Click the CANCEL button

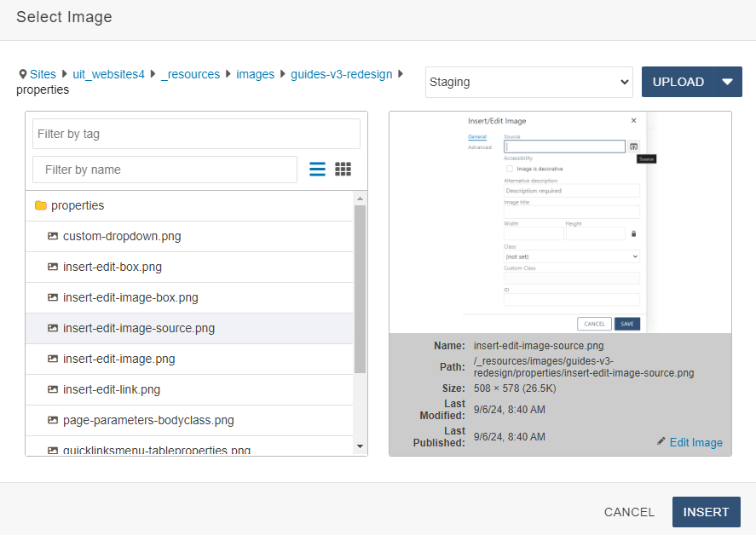[x=629, y=512]
